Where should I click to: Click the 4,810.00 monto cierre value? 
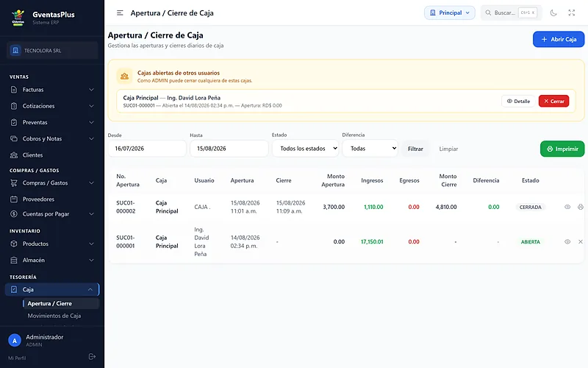(446, 207)
